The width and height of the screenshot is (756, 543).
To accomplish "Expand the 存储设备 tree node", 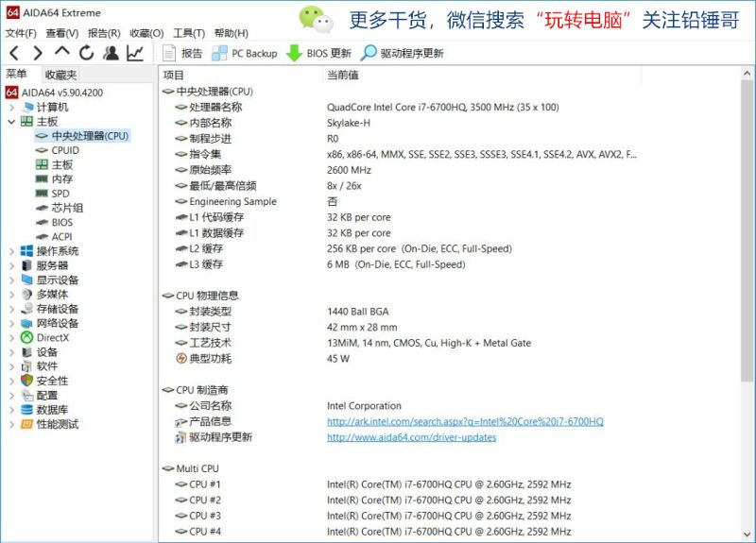I will point(11,309).
